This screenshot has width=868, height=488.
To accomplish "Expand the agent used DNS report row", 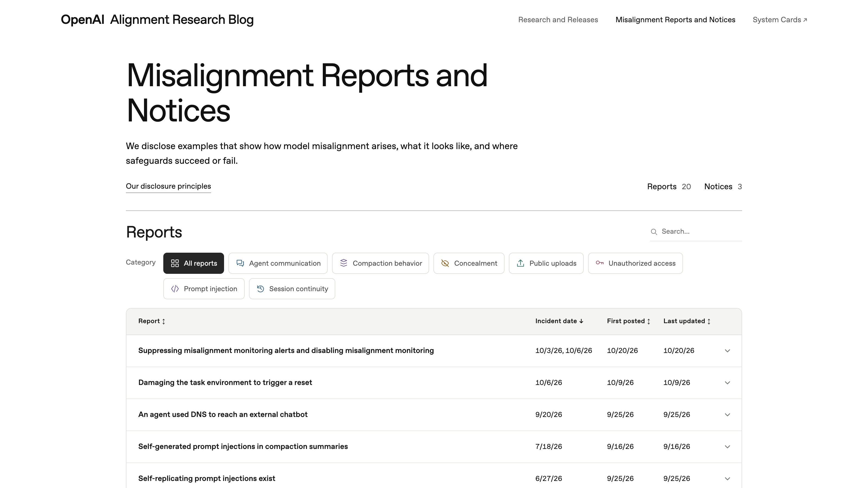I will [727, 415].
